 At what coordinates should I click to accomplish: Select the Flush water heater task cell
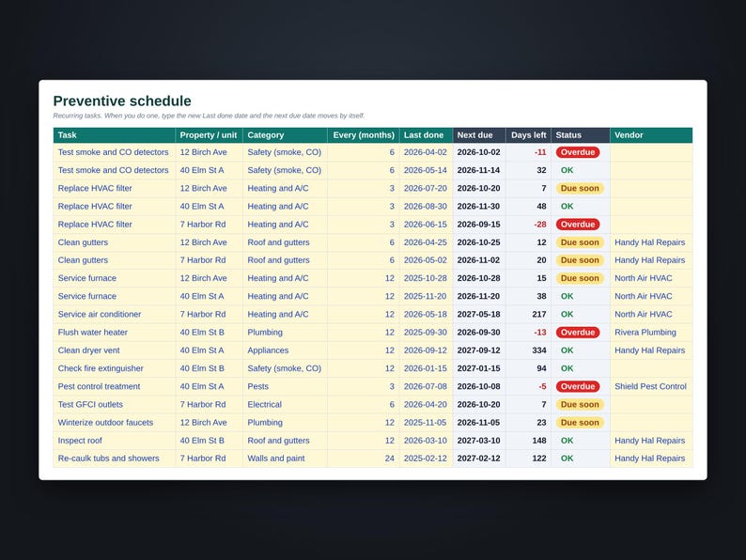click(115, 333)
